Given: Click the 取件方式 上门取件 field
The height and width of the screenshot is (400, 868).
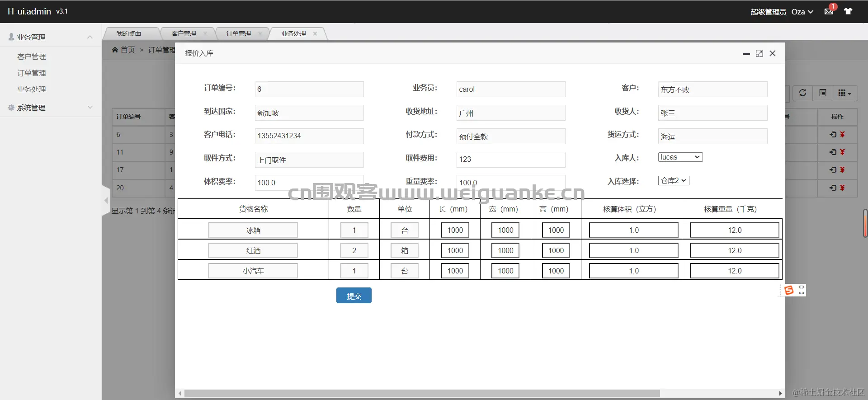Looking at the screenshot, I should pos(309,160).
